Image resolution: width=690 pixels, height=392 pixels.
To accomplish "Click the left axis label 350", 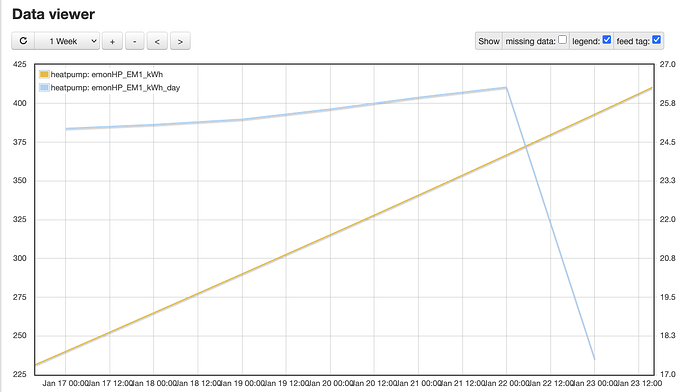I will coord(19,180).
